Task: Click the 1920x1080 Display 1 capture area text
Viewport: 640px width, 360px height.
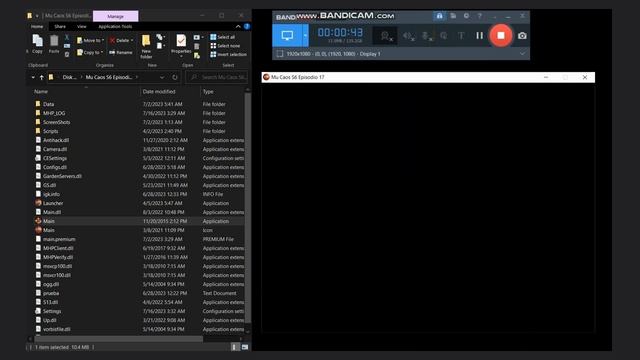Action: (333, 54)
